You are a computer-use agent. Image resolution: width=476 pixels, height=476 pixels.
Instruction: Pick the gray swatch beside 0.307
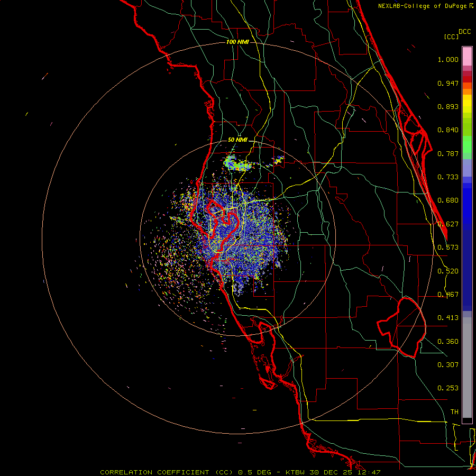coord(467,368)
